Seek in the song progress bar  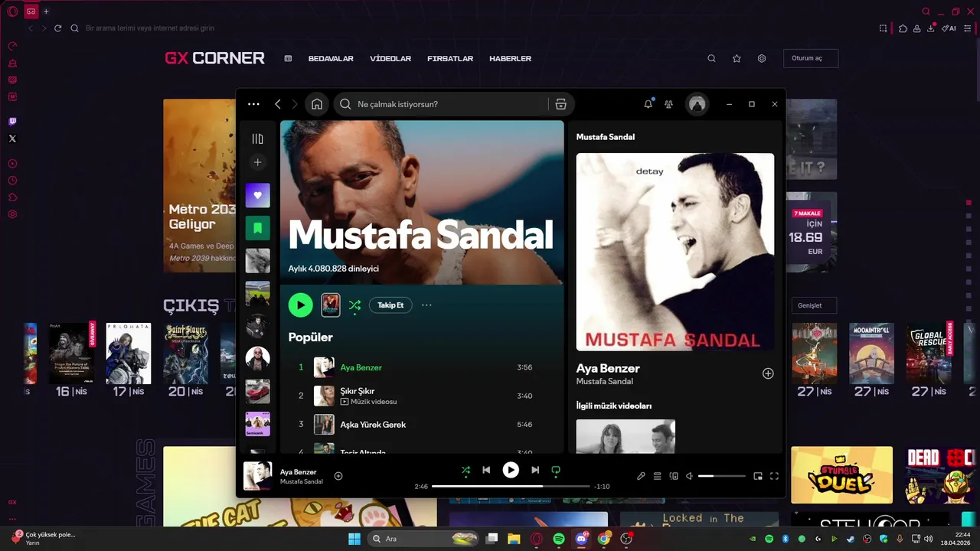click(x=511, y=486)
